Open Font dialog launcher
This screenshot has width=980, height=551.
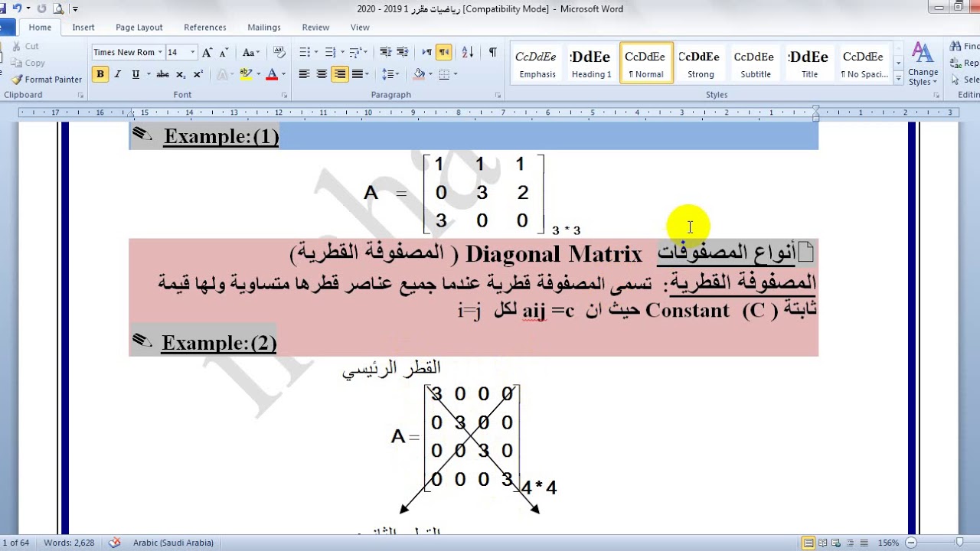click(284, 96)
